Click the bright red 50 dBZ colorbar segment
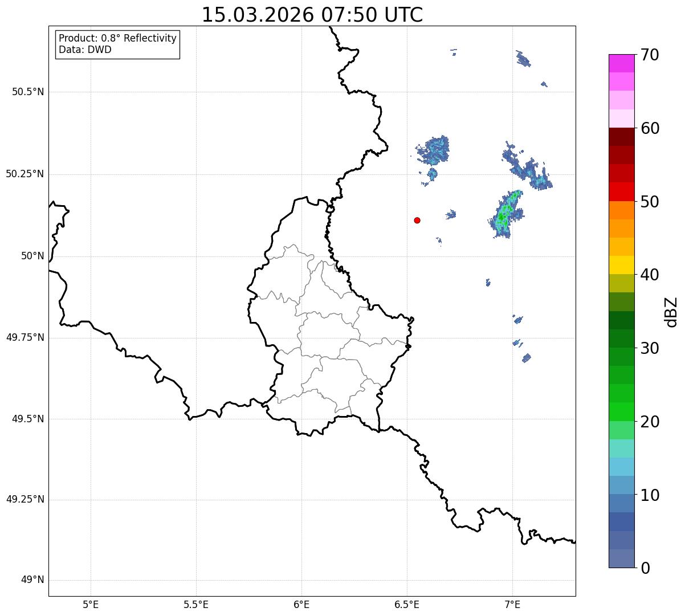The width and height of the screenshot is (685, 616). 622,192
